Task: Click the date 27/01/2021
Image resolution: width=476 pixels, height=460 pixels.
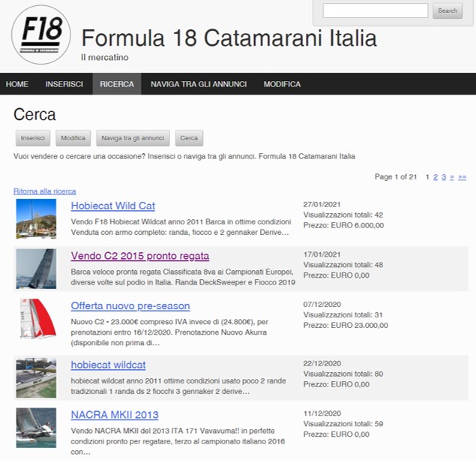Action: pyautogui.click(x=322, y=204)
